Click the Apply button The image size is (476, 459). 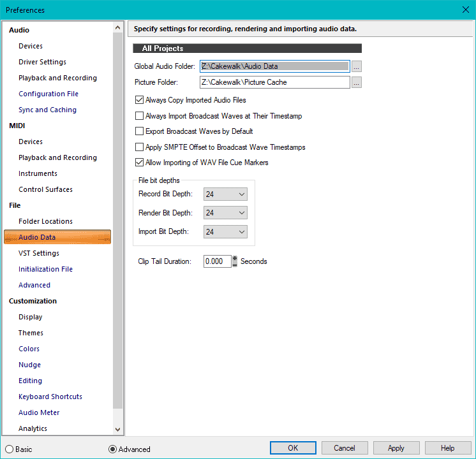[396, 448]
